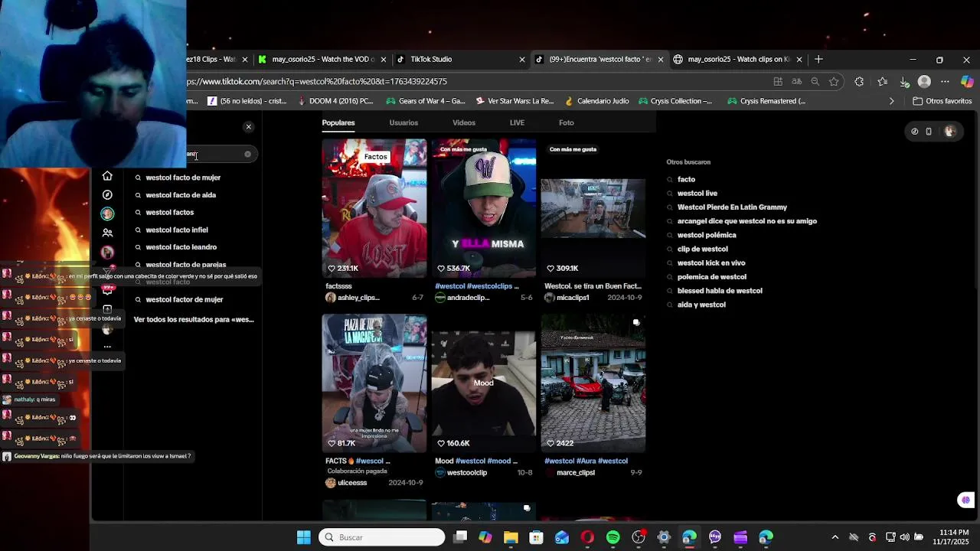Open the 'Y ELLA MISMA' video thumbnail
The height and width of the screenshot is (551, 980).
point(484,207)
